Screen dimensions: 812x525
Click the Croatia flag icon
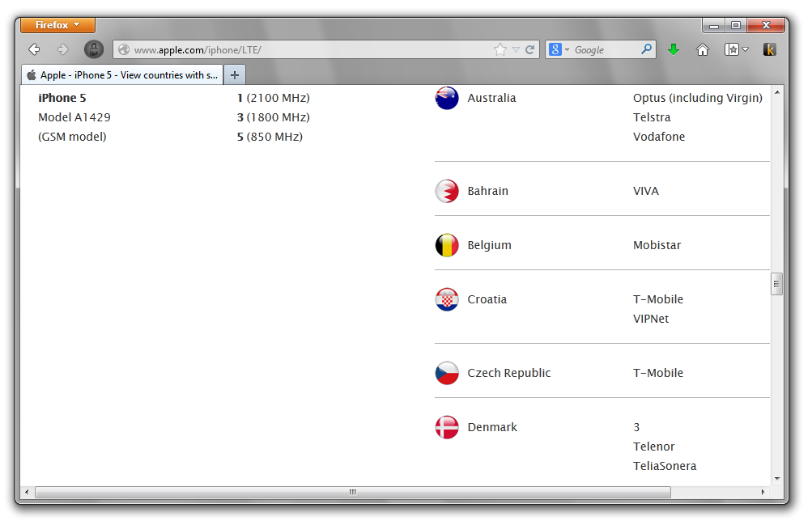point(447,299)
